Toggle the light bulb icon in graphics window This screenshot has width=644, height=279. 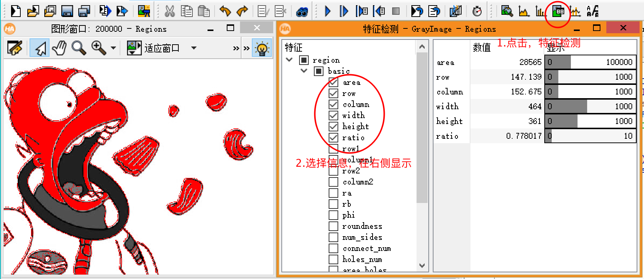pos(262,48)
